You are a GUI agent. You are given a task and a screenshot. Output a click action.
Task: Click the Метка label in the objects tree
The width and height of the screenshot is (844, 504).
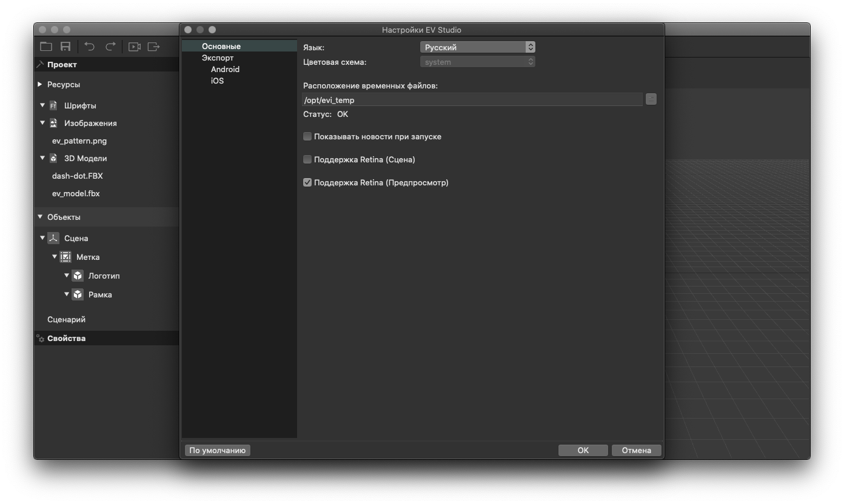(x=88, y=257)
